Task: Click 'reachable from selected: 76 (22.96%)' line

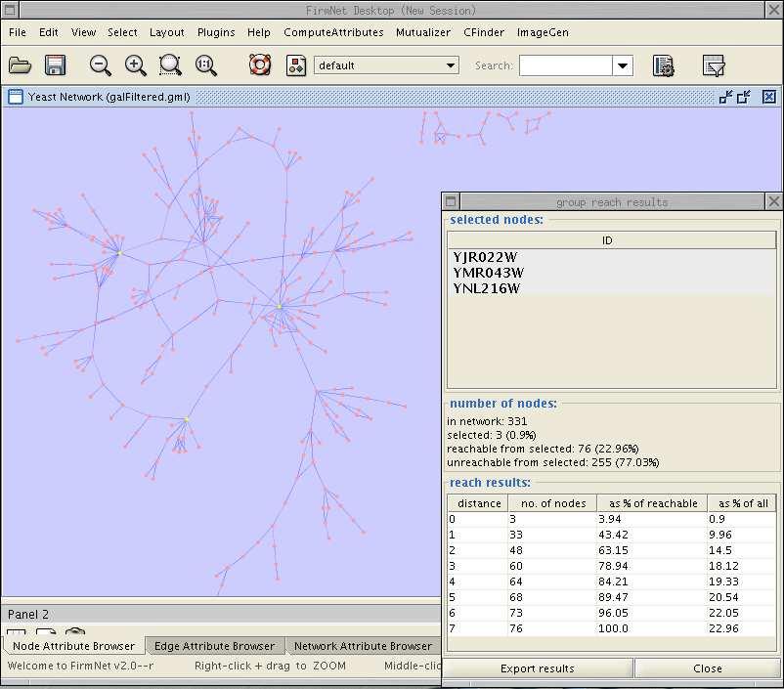Action: pyautogui.click(x=543, y=449)
